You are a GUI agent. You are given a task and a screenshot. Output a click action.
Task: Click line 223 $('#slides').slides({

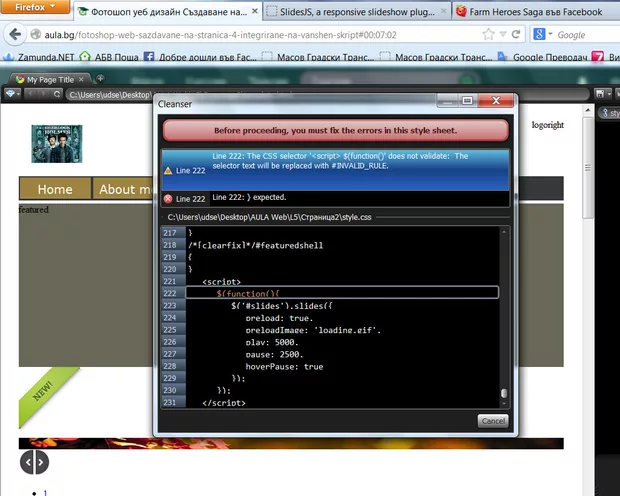[282, 306]
